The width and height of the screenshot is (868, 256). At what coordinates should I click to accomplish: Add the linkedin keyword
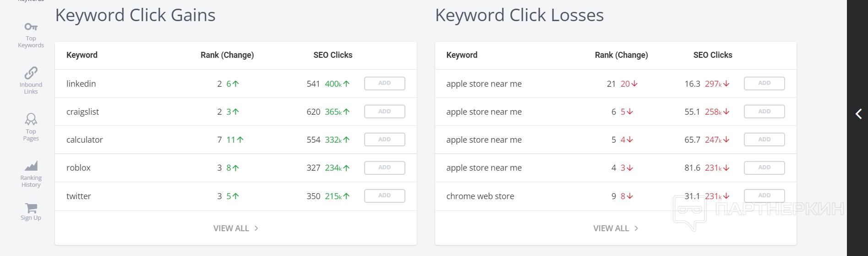click(384, 83)
